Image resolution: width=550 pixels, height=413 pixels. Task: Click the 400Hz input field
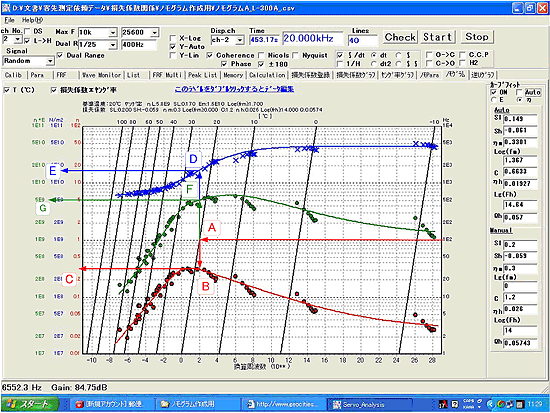coord(139,45)
